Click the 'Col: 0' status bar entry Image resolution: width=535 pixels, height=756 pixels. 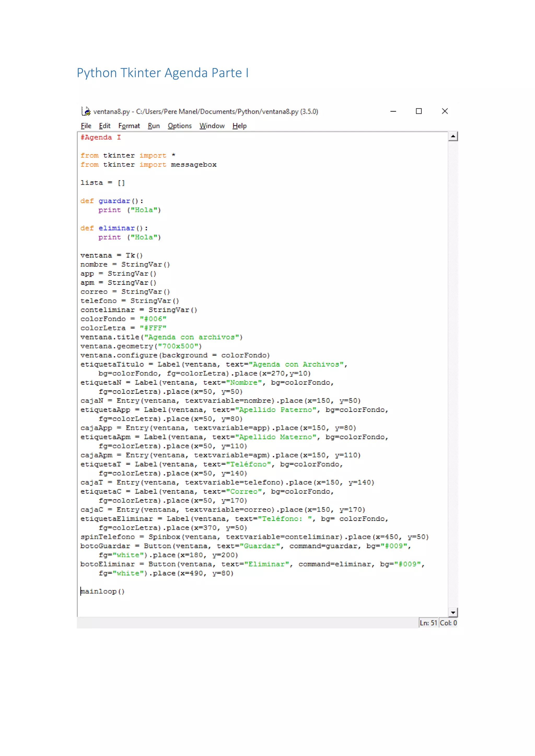point(448,623)
